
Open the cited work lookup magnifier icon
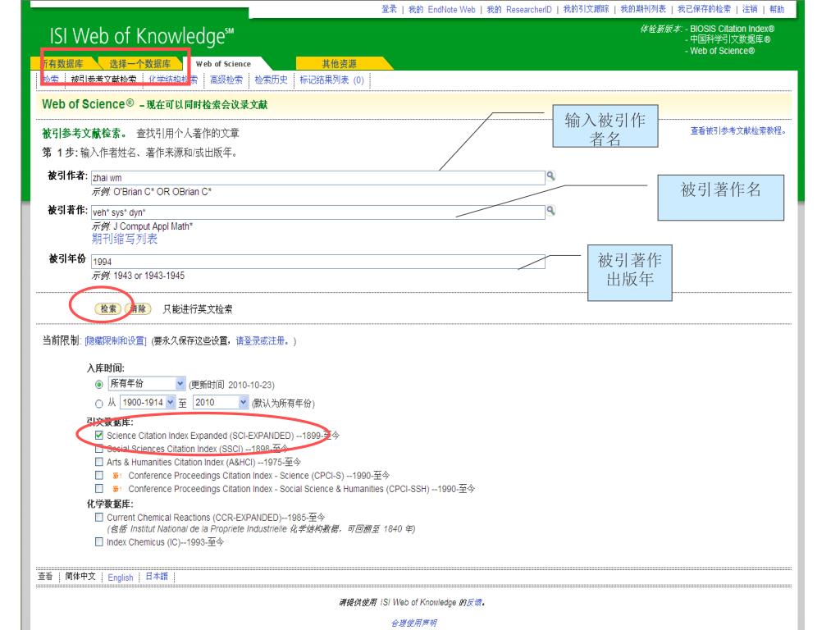(x=550, y=211)
